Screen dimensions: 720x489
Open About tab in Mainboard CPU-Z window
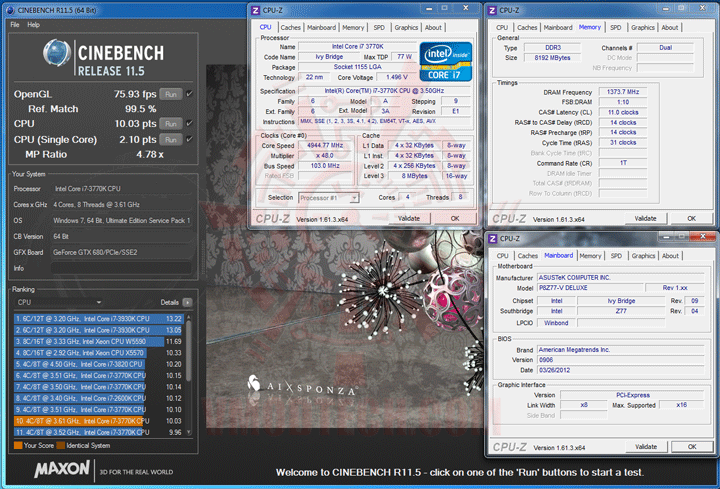point(670,256)
